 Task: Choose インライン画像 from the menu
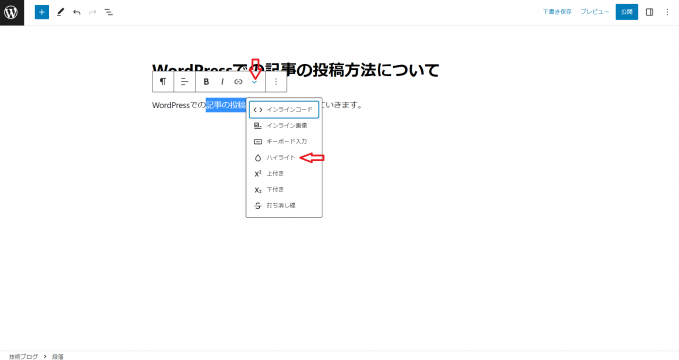point(284,126)
